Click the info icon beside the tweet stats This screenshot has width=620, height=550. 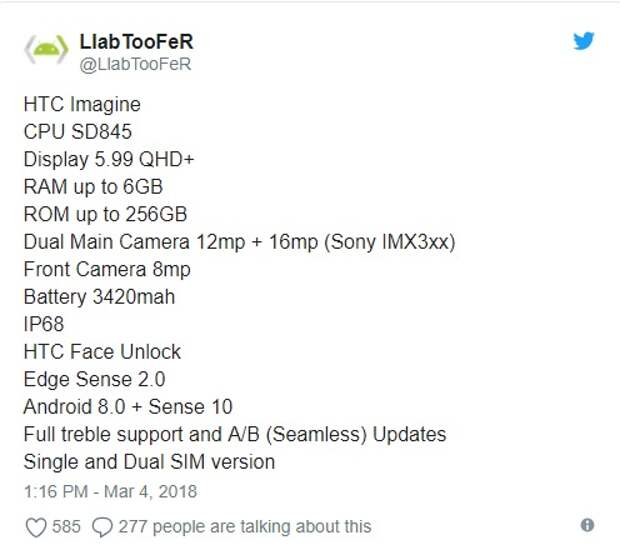click(x=587, y=525)
